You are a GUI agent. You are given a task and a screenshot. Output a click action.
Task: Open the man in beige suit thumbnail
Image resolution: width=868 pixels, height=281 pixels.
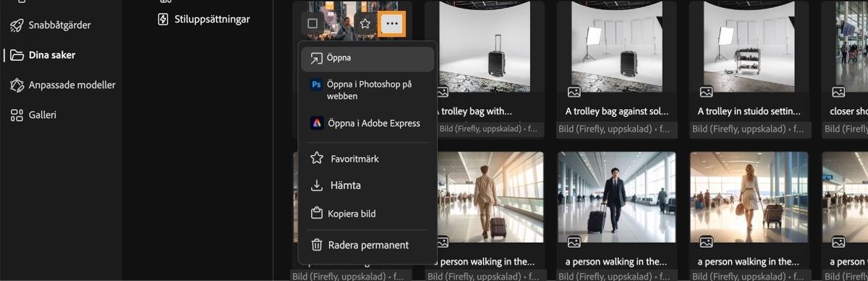pos(490,197)
